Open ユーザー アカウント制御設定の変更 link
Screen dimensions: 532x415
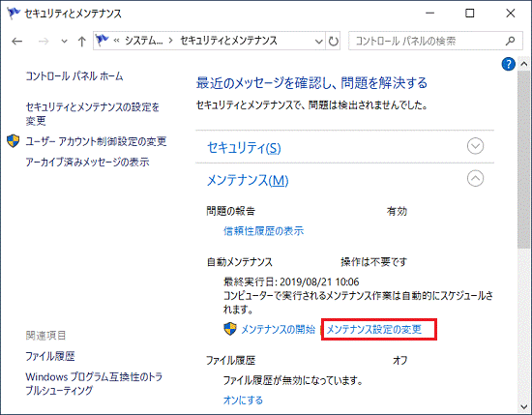click(96, 141)
